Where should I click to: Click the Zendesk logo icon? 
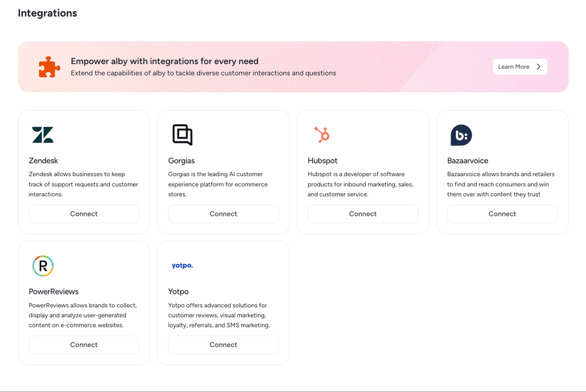43,135
